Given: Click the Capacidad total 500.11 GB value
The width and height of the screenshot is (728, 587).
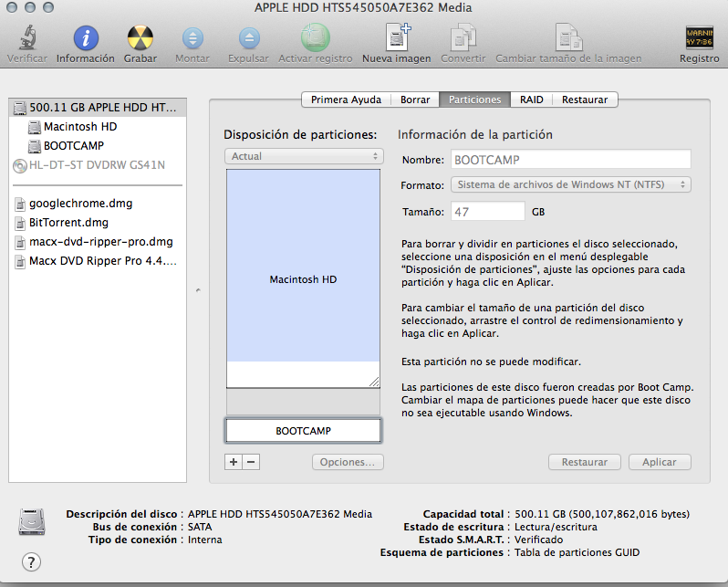Looking at the screenshot, I should [x=602, y=514].
